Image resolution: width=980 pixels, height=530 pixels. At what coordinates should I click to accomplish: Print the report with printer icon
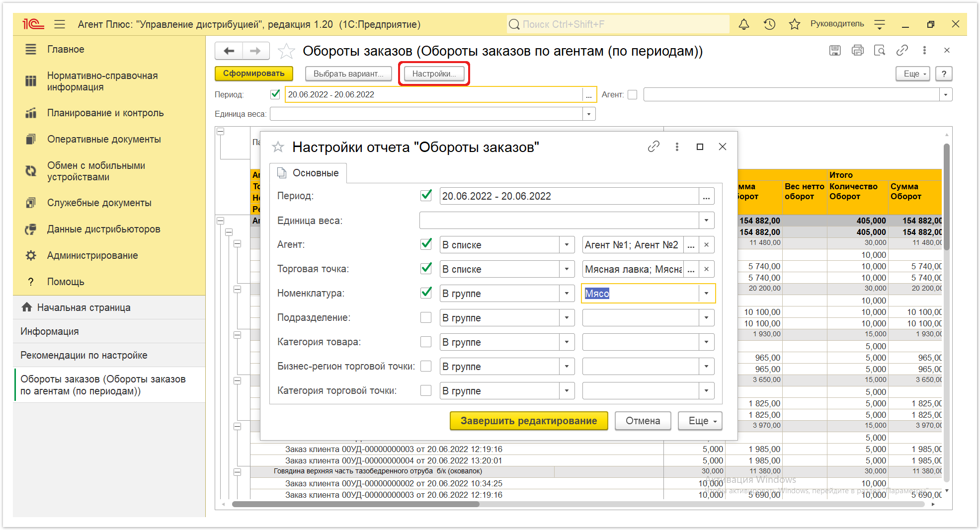tap(857, 50)
